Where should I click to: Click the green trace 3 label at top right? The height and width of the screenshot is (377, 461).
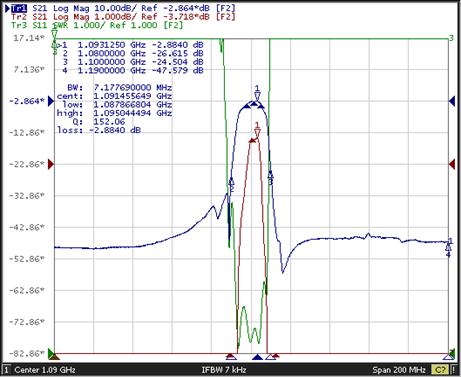451,38
